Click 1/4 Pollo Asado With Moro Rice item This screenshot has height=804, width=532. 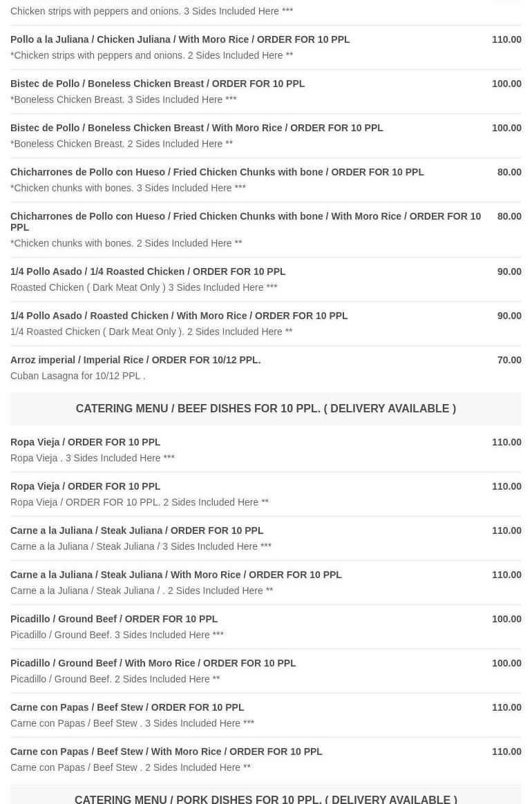tap(179, 316)
